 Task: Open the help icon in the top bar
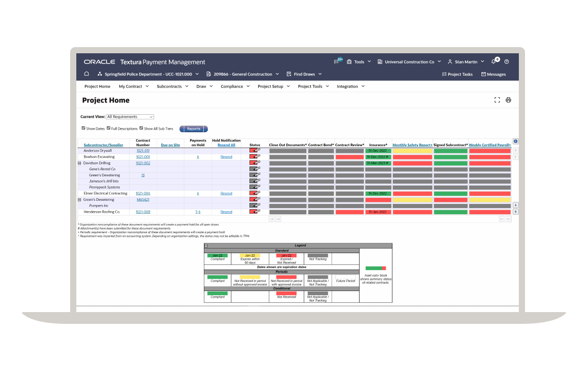[x=506, y=61]
